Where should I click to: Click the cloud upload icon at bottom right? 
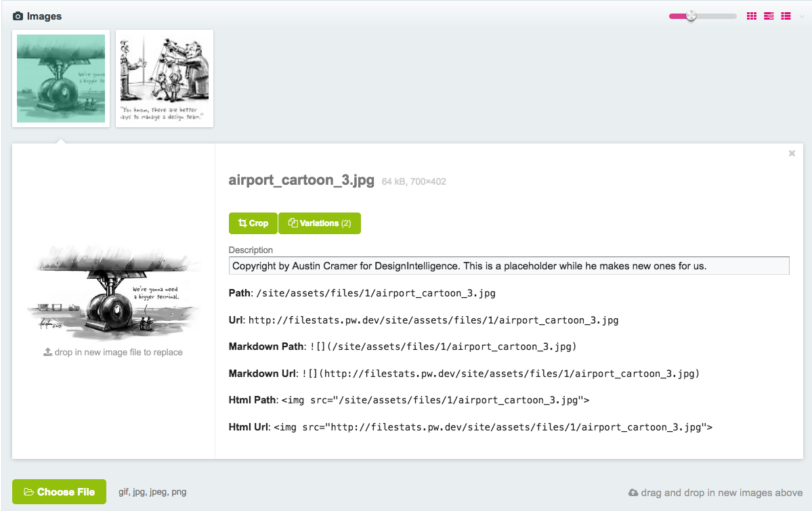point(633,493)
